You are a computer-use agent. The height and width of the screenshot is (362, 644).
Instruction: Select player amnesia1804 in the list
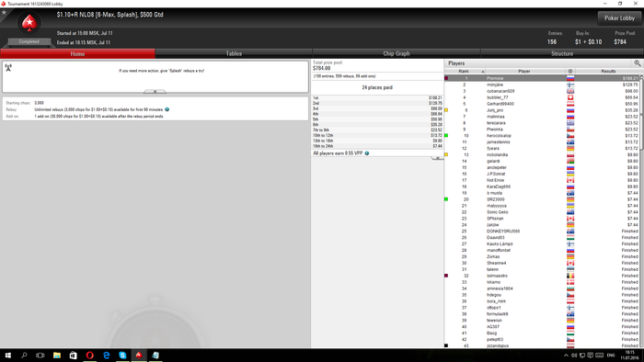[542, 288]
